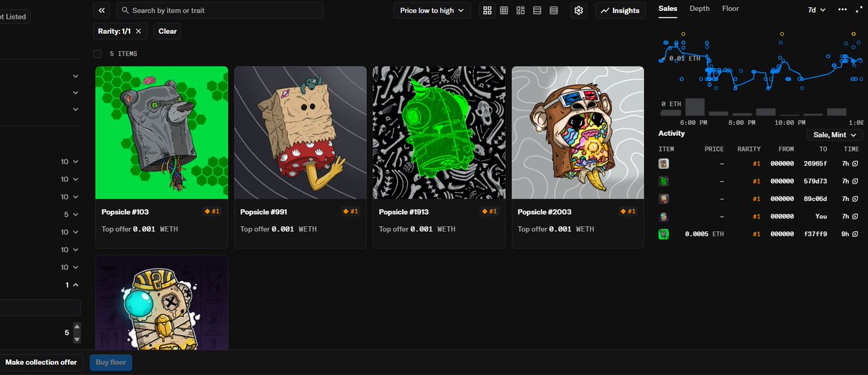
Task: Open transaction icon for row to 26965f
Action: point(855,164)
